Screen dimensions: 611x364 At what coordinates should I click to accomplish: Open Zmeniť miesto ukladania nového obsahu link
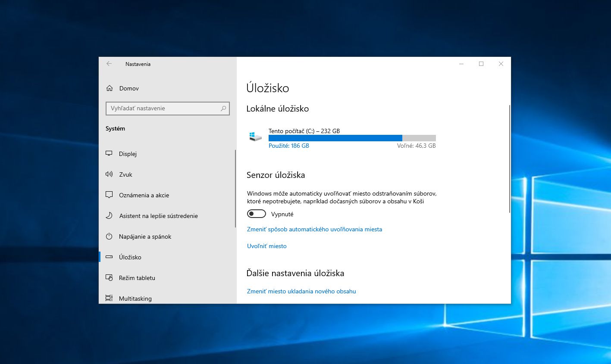pos(301,292)
